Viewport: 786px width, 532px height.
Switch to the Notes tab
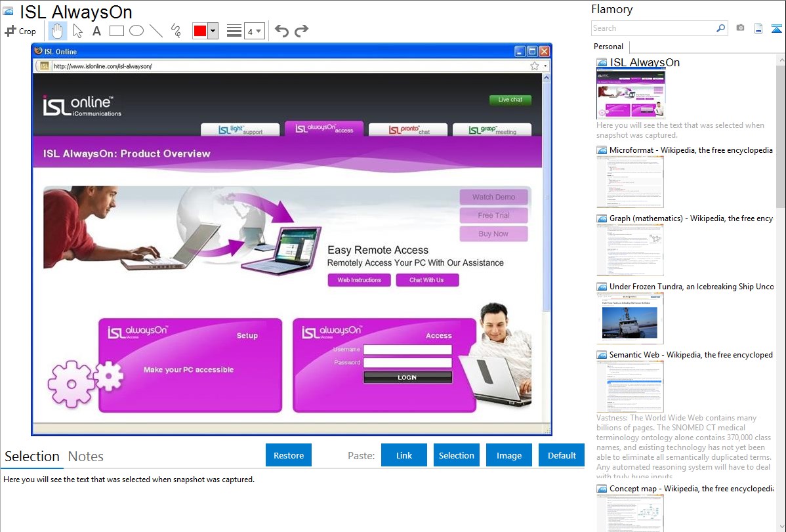86,457
